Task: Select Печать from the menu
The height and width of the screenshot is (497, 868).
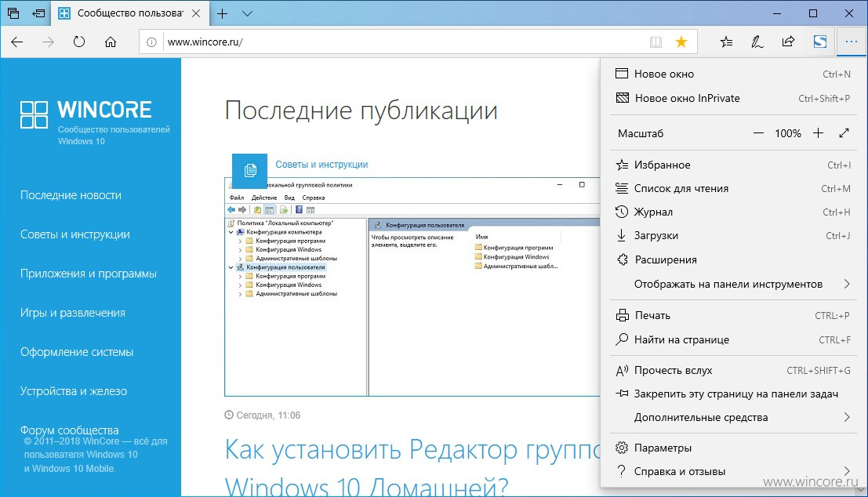Action: [x=733, y=315]
